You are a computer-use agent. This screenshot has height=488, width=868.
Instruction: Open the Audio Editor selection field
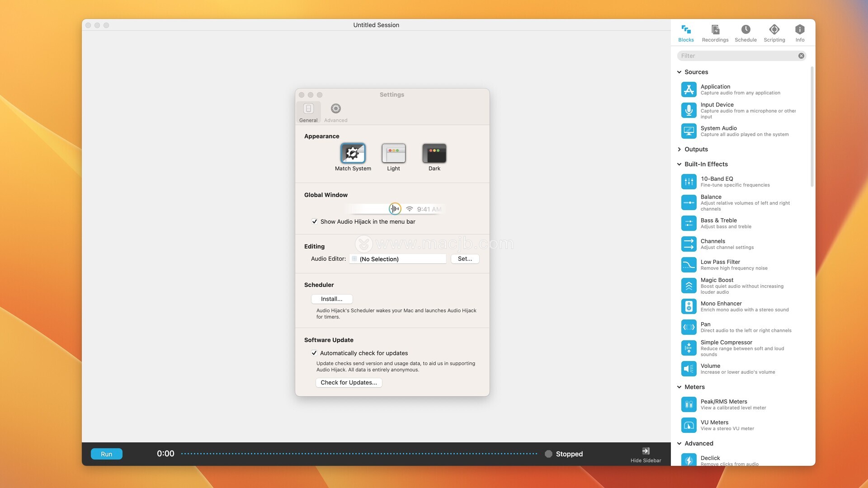tap(397, 259)
